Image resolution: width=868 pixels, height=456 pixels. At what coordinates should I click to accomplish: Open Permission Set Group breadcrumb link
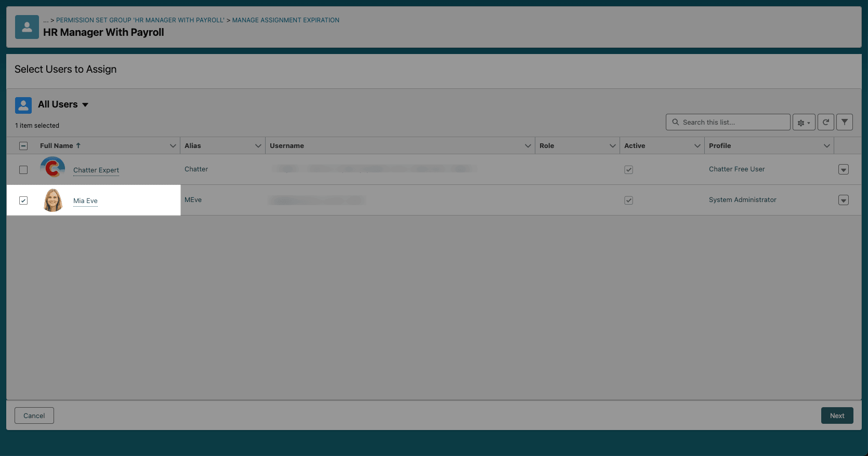140,20
